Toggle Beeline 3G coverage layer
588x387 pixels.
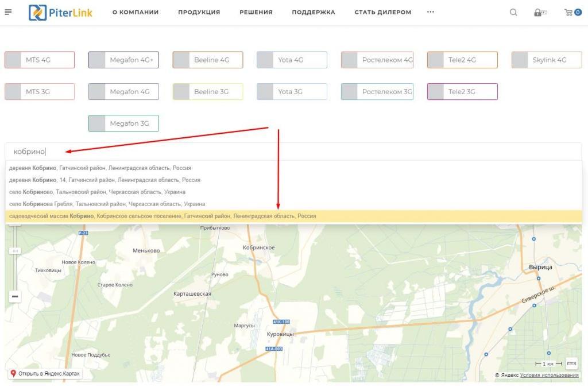[x=208, y=91]
